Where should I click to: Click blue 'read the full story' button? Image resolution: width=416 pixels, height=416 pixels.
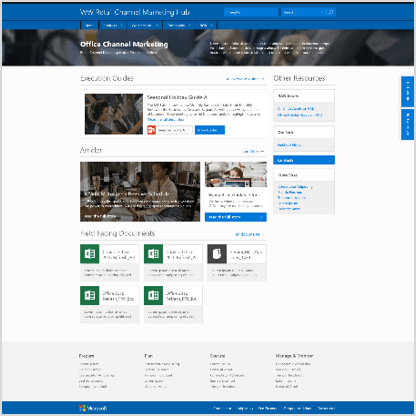click(236, 217)
